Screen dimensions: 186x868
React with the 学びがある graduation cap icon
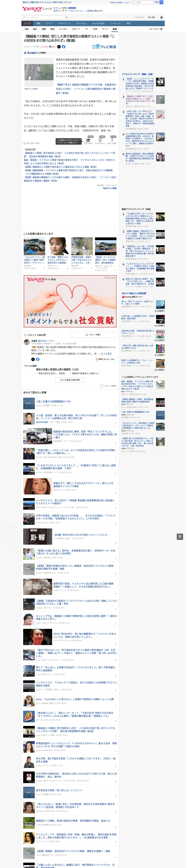pos(89,140)
